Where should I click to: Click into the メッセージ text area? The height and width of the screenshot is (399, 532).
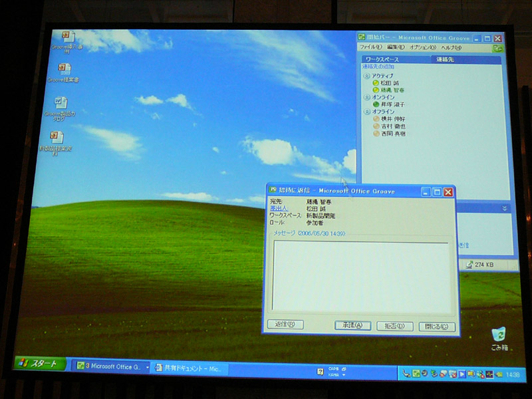pos(362,277)
